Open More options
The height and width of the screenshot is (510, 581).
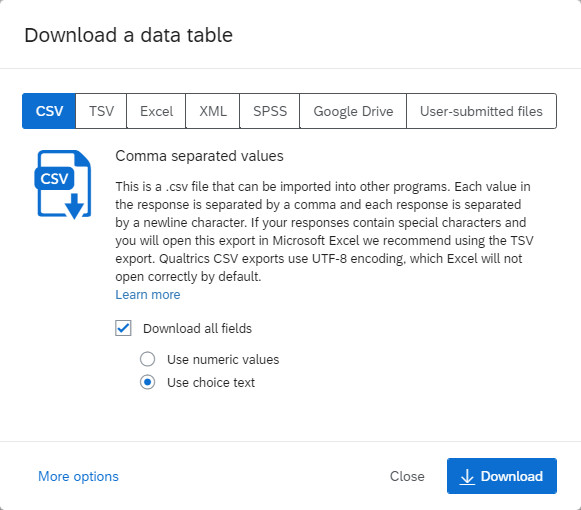click(x=78, y=476)
